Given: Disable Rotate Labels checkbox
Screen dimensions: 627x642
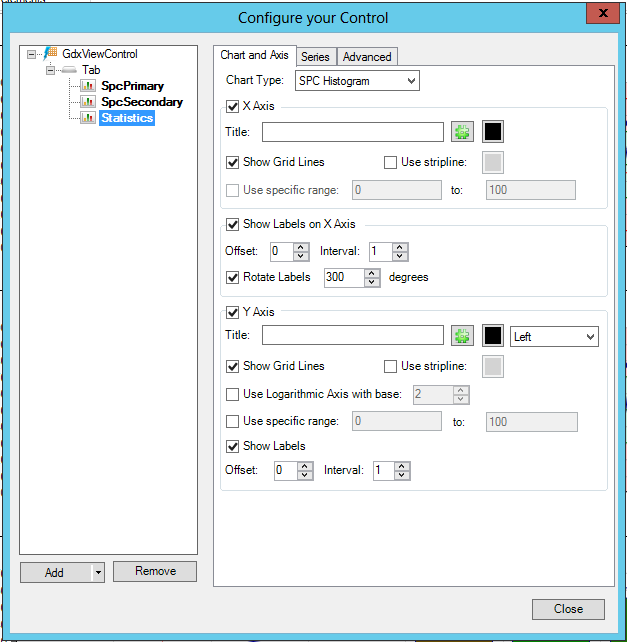Looking at the screenshot, I should click(233, 277).
